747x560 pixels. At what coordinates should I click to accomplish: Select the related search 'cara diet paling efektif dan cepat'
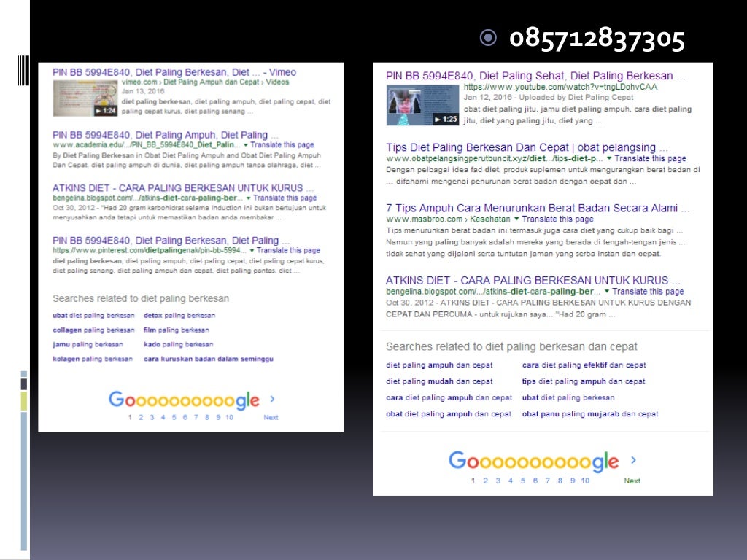pos(584,365)
